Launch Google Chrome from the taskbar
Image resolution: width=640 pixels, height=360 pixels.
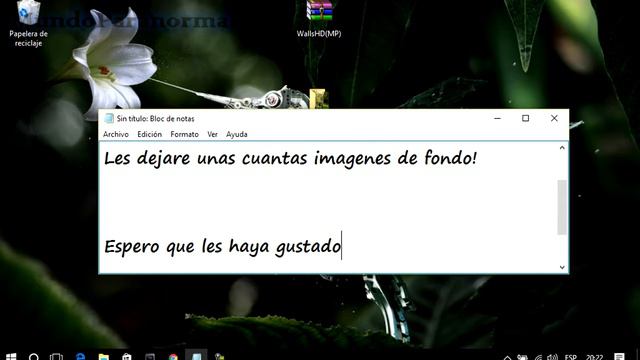(173, 357)
